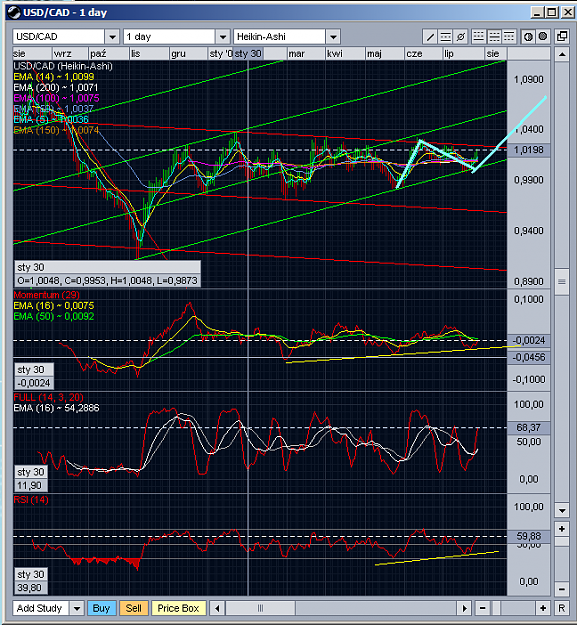Toggle the dotted circle theme icon

point(543,37)
